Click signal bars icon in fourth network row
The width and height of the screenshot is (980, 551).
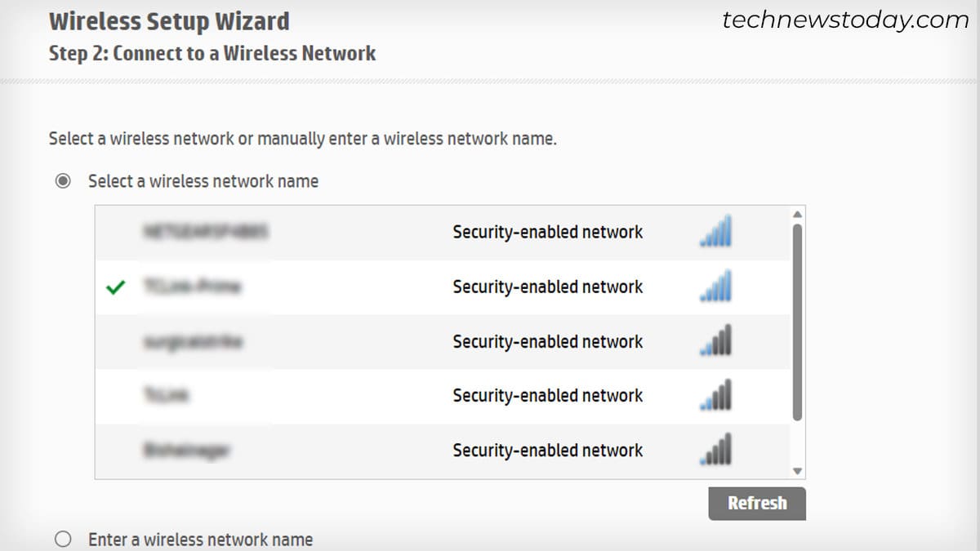point(716,395)
